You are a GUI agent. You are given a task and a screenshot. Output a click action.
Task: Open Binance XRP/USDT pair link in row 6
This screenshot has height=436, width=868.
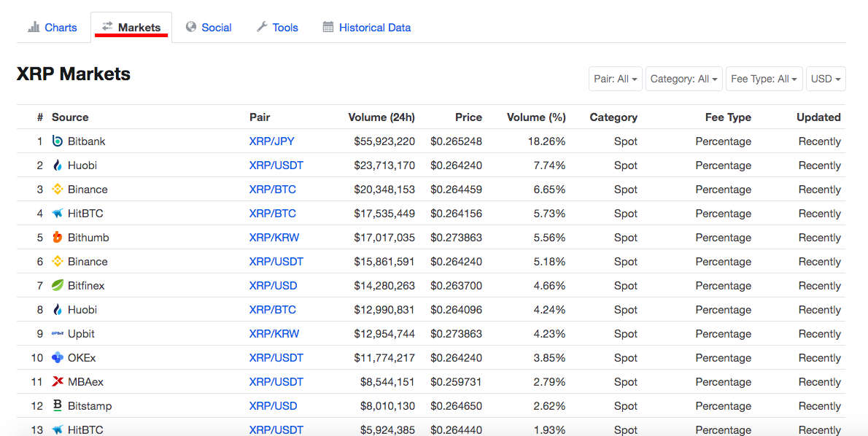276,262
